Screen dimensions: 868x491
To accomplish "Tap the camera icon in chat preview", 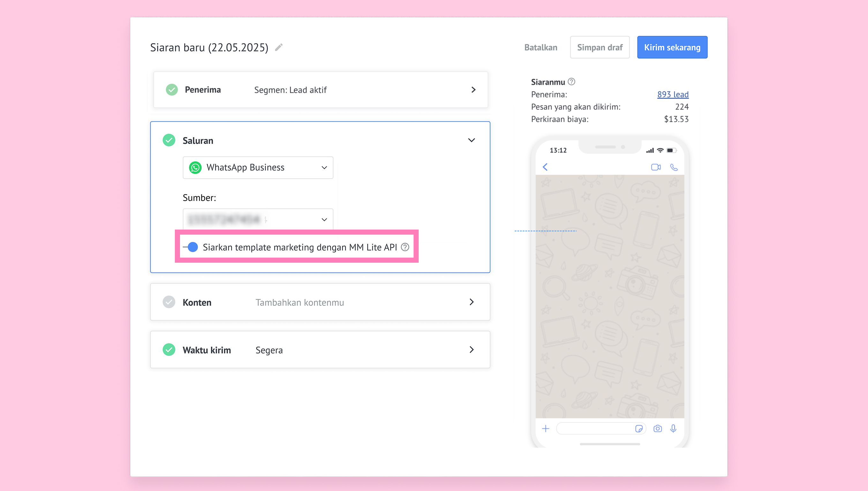I will point(657,429).
